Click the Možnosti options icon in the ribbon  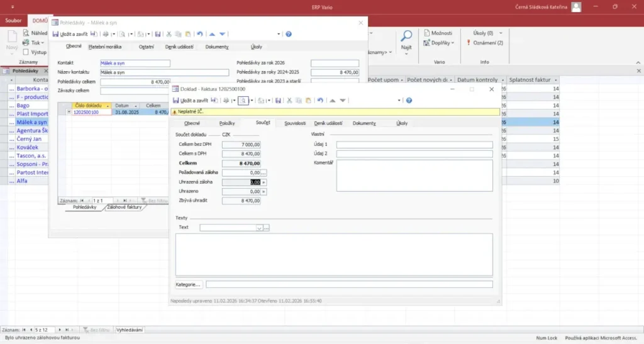pyautogui.click(x=427, y=33)
